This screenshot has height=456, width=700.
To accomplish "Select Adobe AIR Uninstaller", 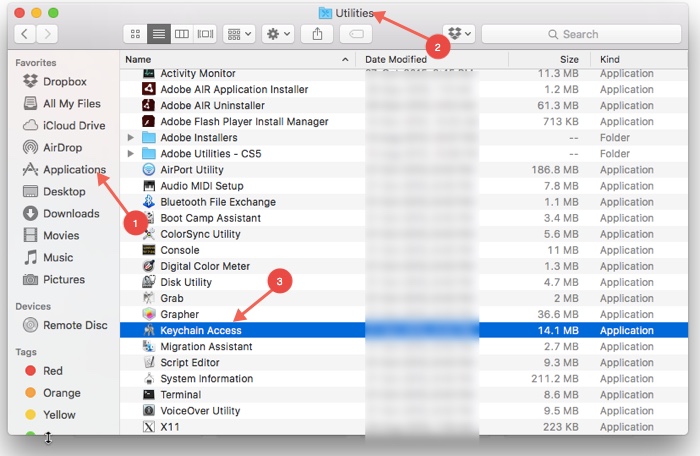I will pyautogui.click(x=404, y=105).
